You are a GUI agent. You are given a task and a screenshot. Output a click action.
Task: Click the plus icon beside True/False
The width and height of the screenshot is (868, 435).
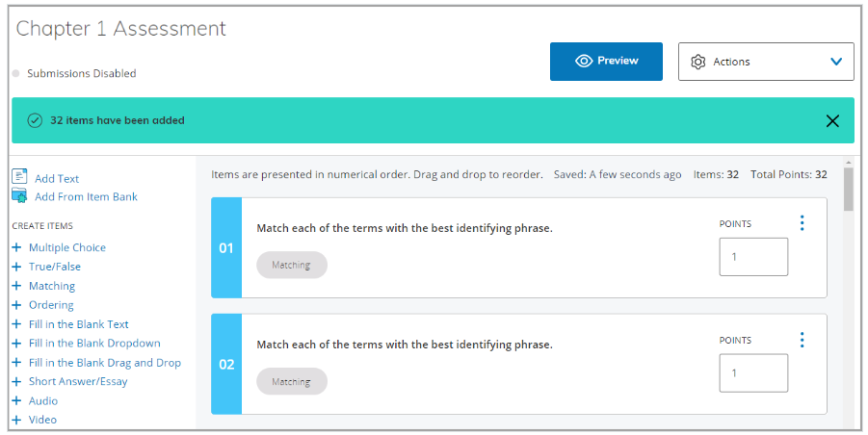16,267
